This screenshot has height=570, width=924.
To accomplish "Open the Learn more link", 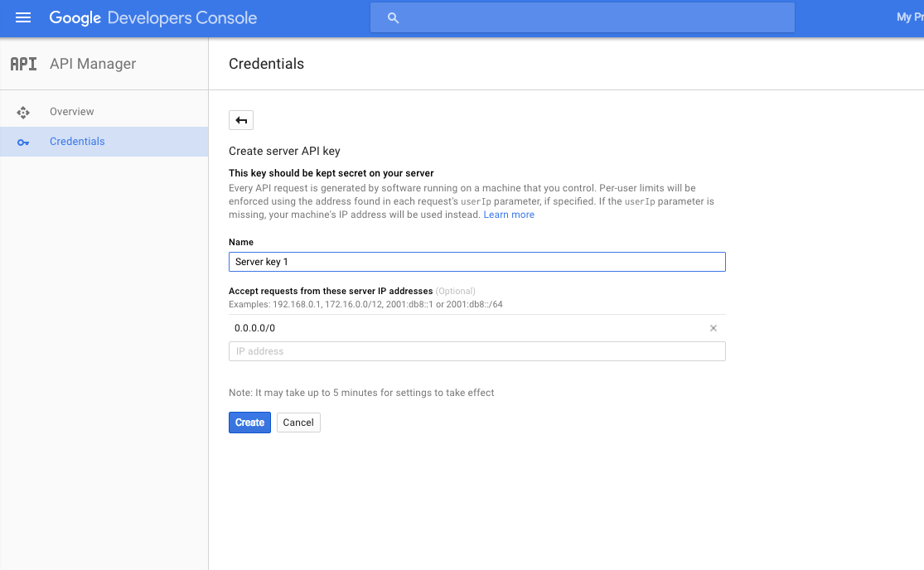I will 509,215.
